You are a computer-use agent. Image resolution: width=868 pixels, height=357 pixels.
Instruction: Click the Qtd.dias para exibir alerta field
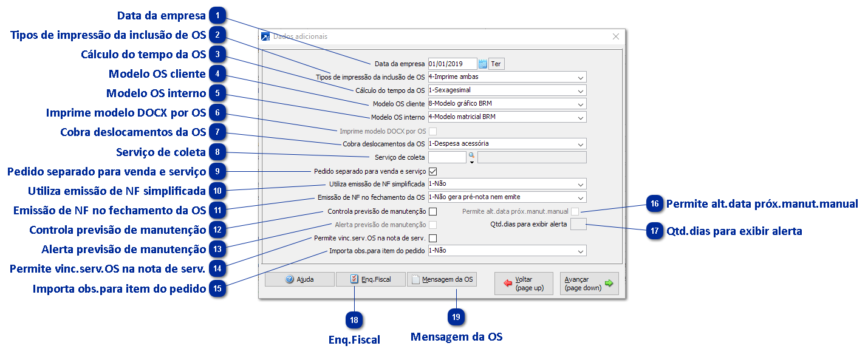578,225
